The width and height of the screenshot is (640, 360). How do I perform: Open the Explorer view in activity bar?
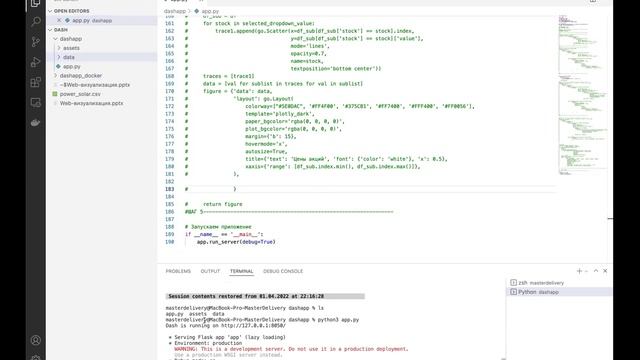click(36, 4)
